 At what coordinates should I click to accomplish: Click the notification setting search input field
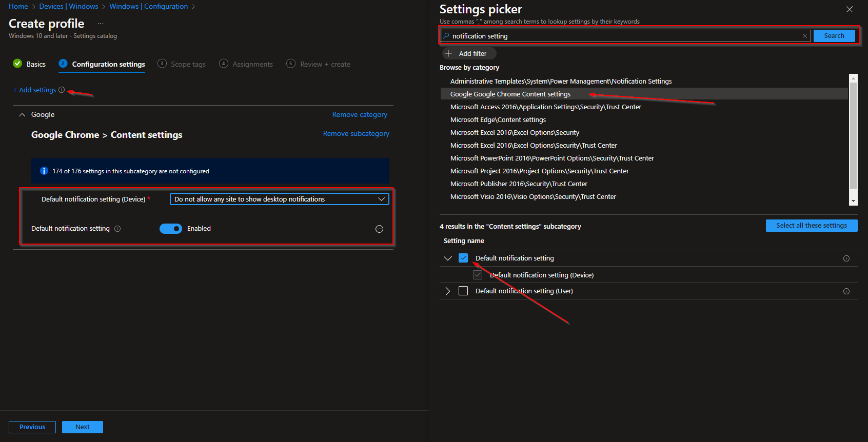pyautogui.click(x=625, y=36)
